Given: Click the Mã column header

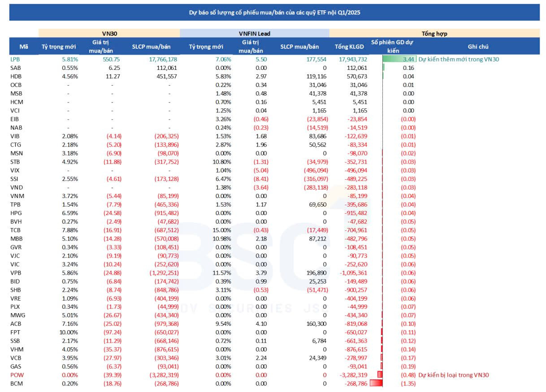Looking at the screenshot, I should [23, 47].
